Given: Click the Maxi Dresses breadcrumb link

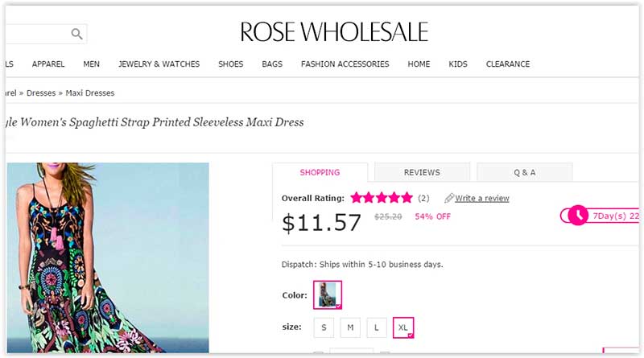Looking at the screenshot, I should pyautogui.click(x=90, y=93).
